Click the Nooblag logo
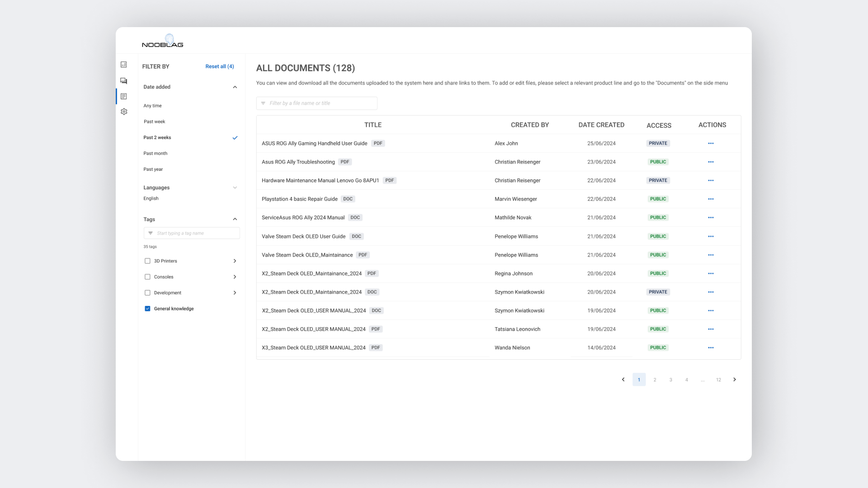This screenshot has height=488, width=868. pos(163,41)
